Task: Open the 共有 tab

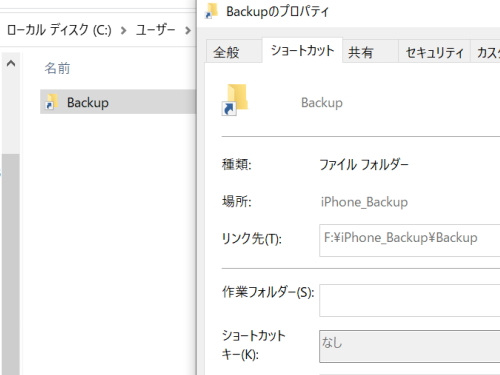Action: (370, 52)
